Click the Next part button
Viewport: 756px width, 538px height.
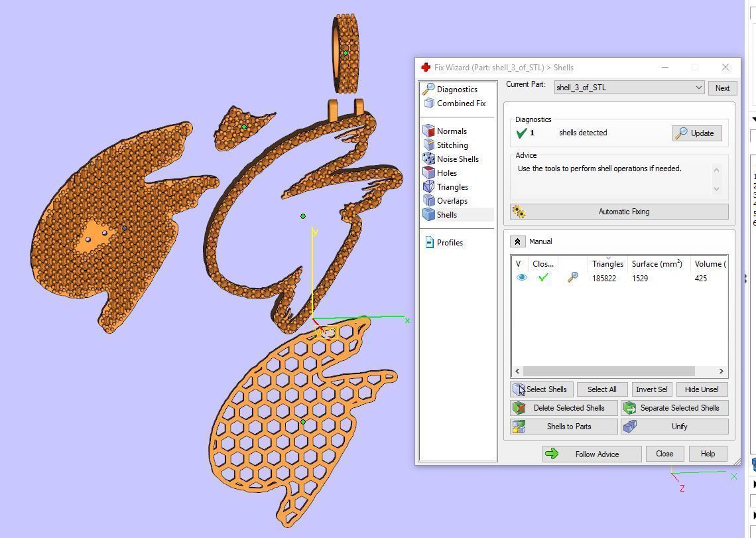[722, 88]
